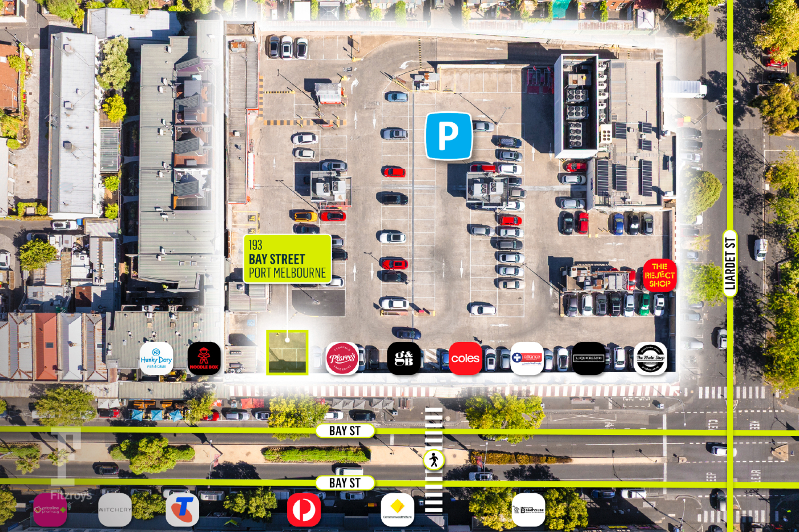Open the Noodle Box marker
This screenshot has width=799, height=532.
coord(204,358)
